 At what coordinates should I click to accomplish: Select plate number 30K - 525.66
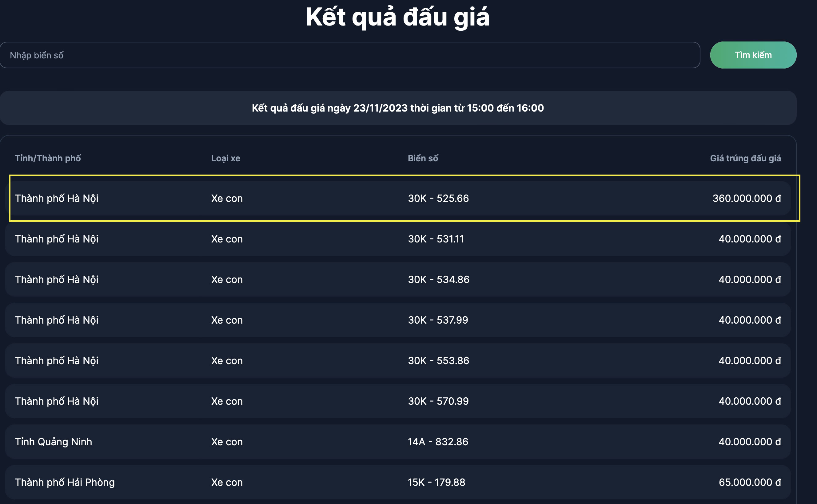(x=438, y=198)
